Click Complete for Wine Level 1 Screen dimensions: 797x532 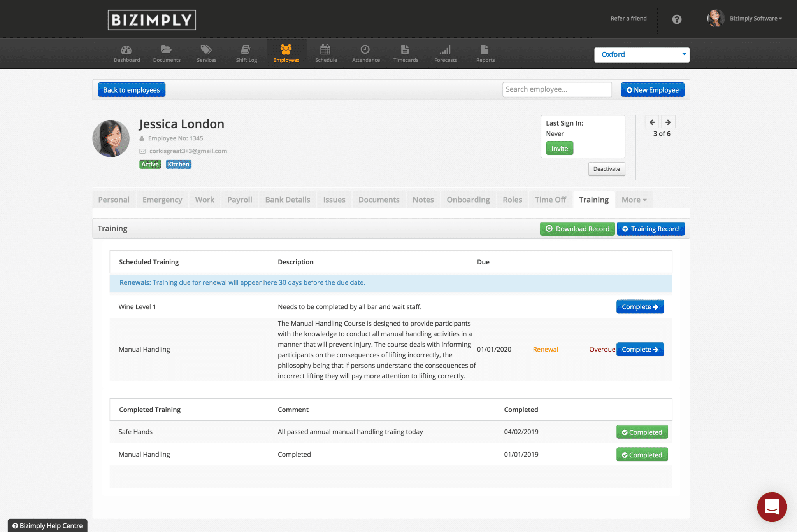point(640,307)
